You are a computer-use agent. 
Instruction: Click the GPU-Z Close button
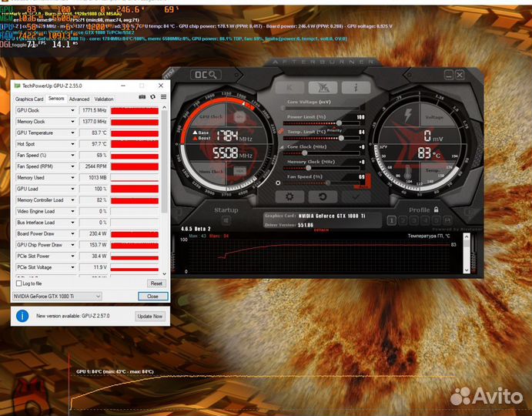point(152,296)
